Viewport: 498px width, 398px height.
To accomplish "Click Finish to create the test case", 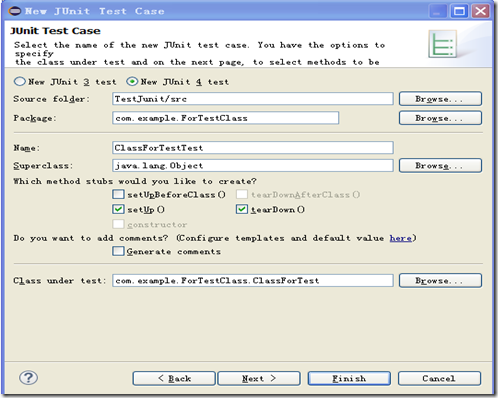I will tap(349, 378).
